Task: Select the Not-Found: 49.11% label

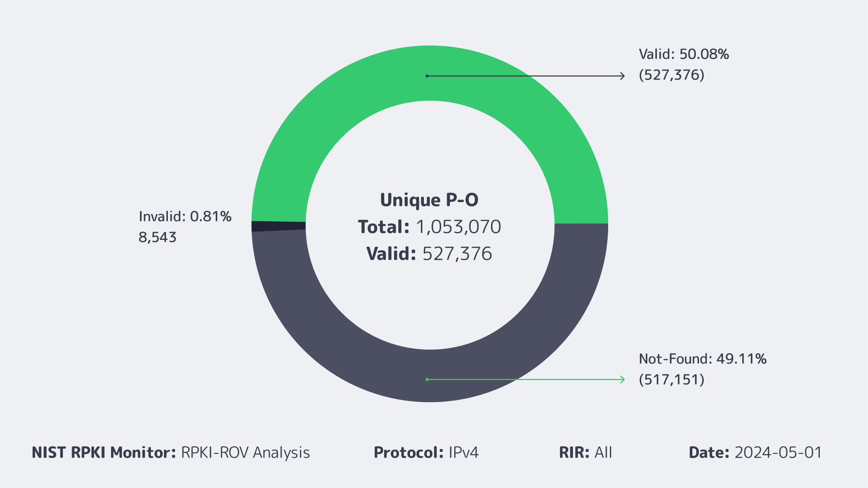Action: click(x=702, y=359)
